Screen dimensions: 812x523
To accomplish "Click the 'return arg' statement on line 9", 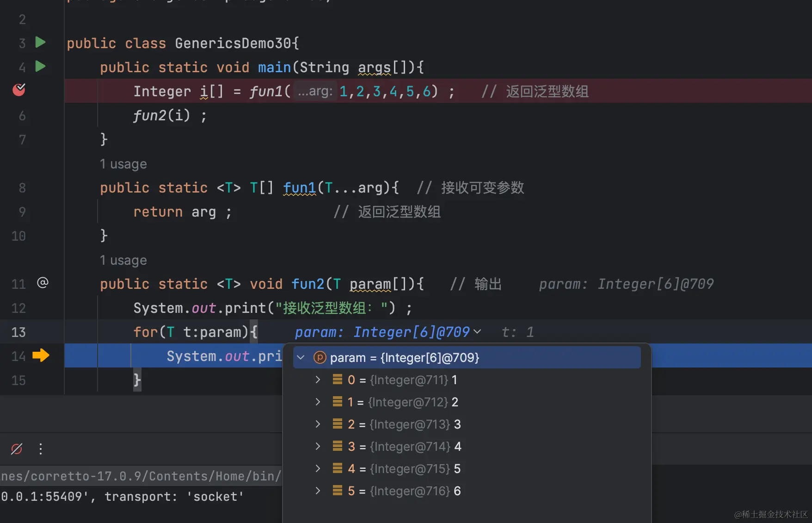I will pyautogui.click(x=175, y=212).
